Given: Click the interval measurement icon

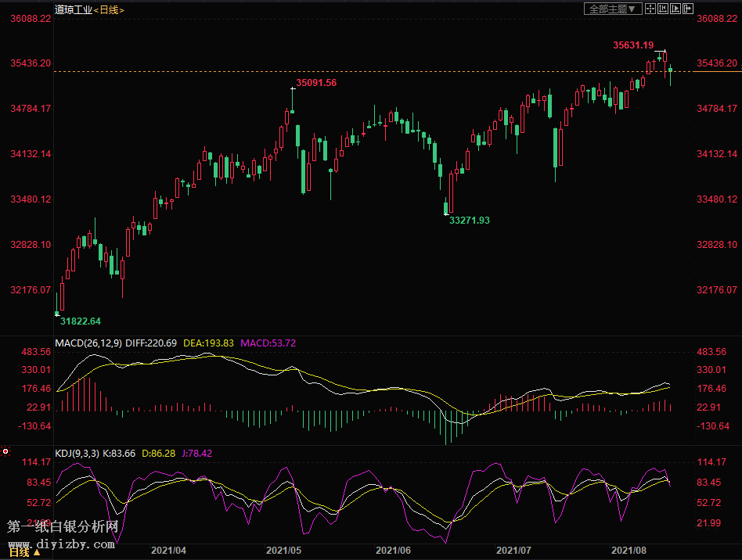Looking at the screenshot, I should tap(663, 9).
